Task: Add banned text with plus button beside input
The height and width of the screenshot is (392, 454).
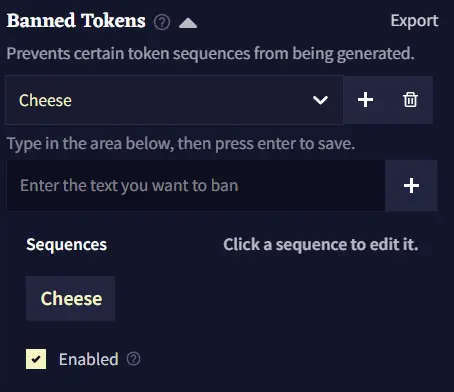Action: 411,186
